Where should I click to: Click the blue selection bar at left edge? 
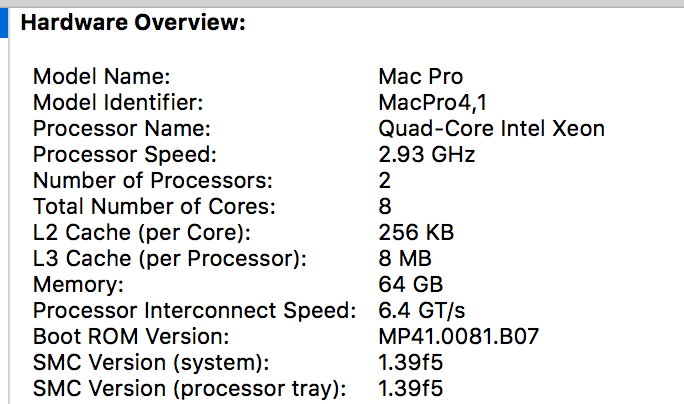tap(4, 23)
